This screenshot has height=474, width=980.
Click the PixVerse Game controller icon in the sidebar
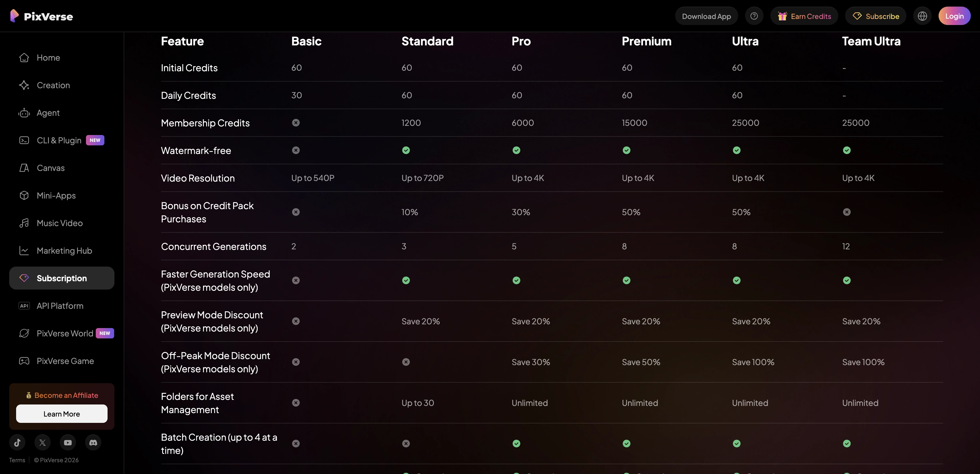tap(24, 361)
